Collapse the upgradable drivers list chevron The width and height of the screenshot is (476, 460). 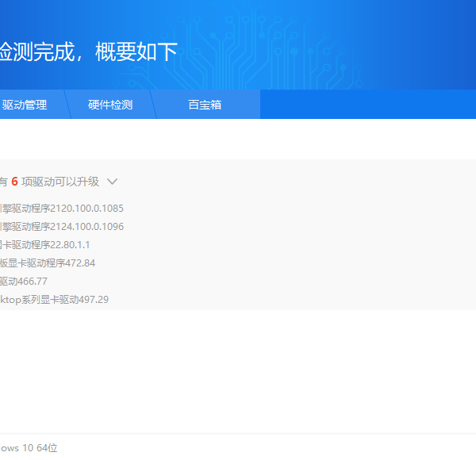tap(112, 182)
